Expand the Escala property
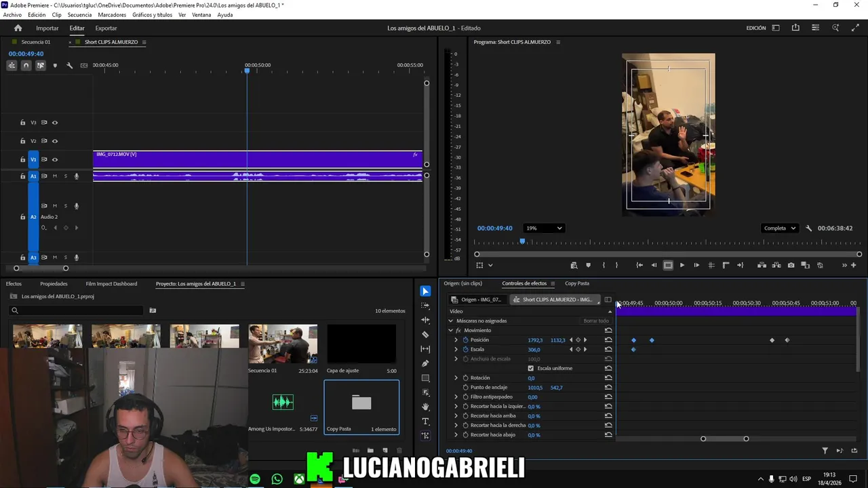Image resolution: width=868 pixels, height=488 pixels. (x=456, y=350)
